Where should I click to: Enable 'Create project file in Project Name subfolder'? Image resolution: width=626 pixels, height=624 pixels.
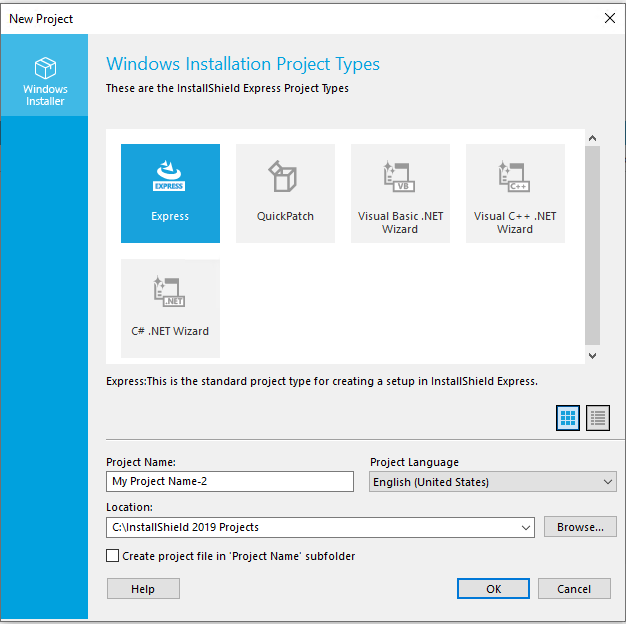coord(113,555)
